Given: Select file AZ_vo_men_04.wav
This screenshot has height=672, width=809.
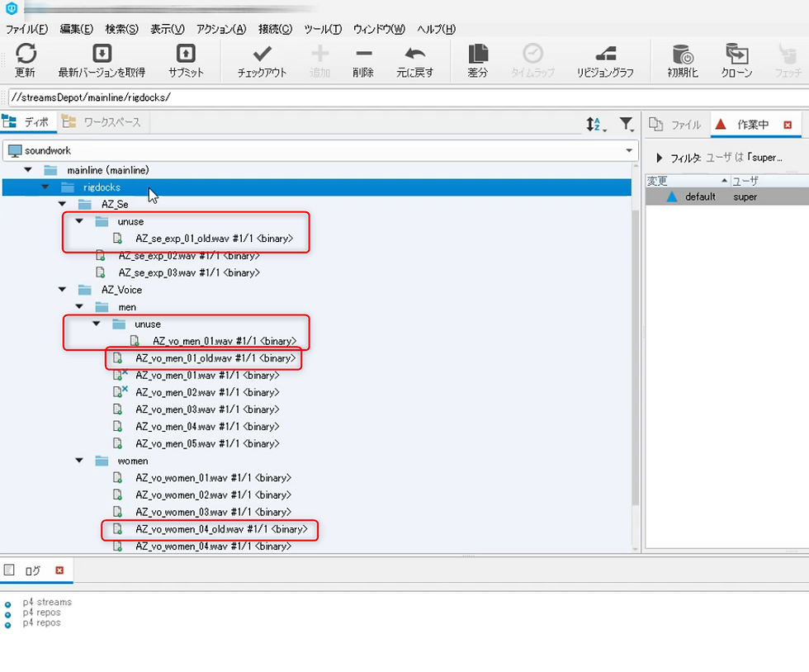Looking at the screenshot, I should click(x=207, y=426).
